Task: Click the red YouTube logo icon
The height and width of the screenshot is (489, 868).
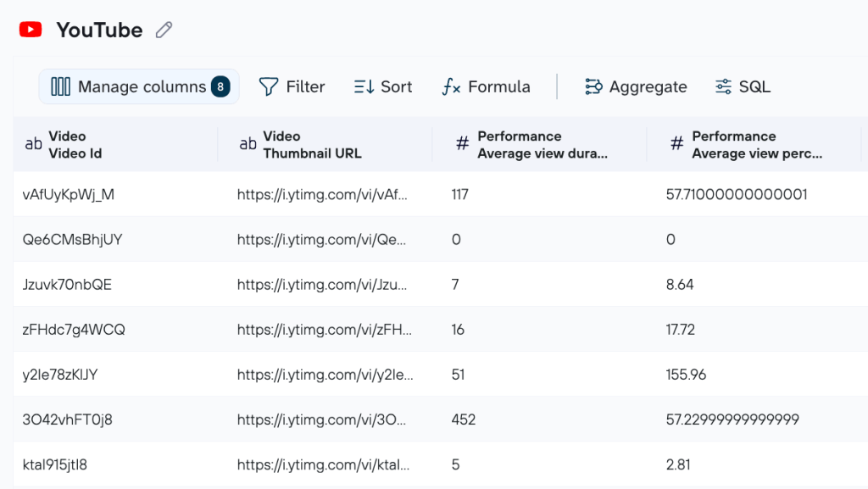Action: 31,30
